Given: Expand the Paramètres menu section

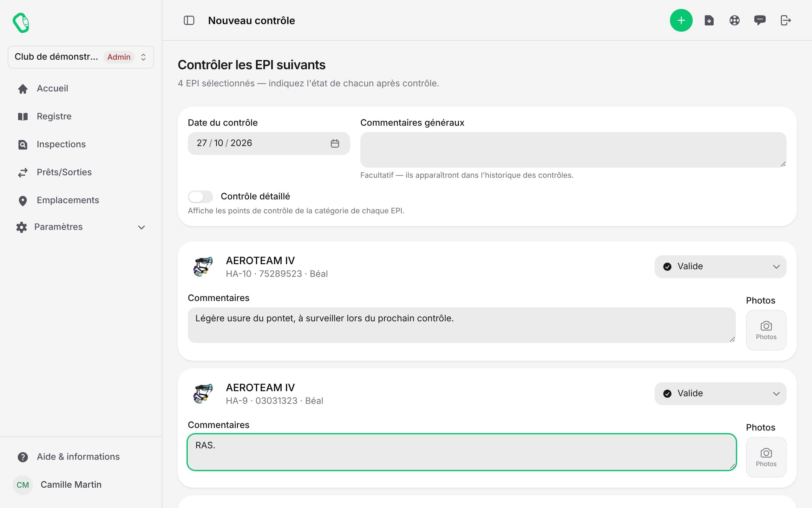Looking at the screenshot, I should coord(81,227).
